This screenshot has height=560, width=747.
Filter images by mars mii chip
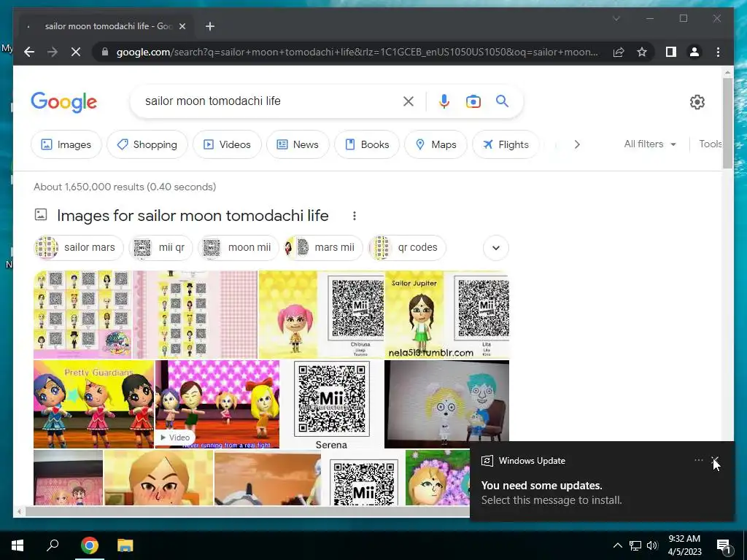pos(323,248)
